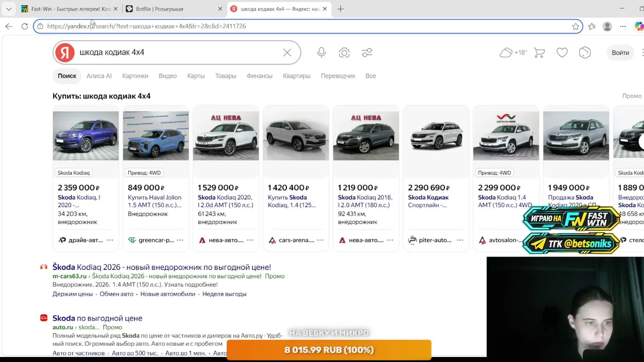This screenshot has width=644, height=362.
Task: Select the Поиск search tab
Action: (x=67, y=76)
